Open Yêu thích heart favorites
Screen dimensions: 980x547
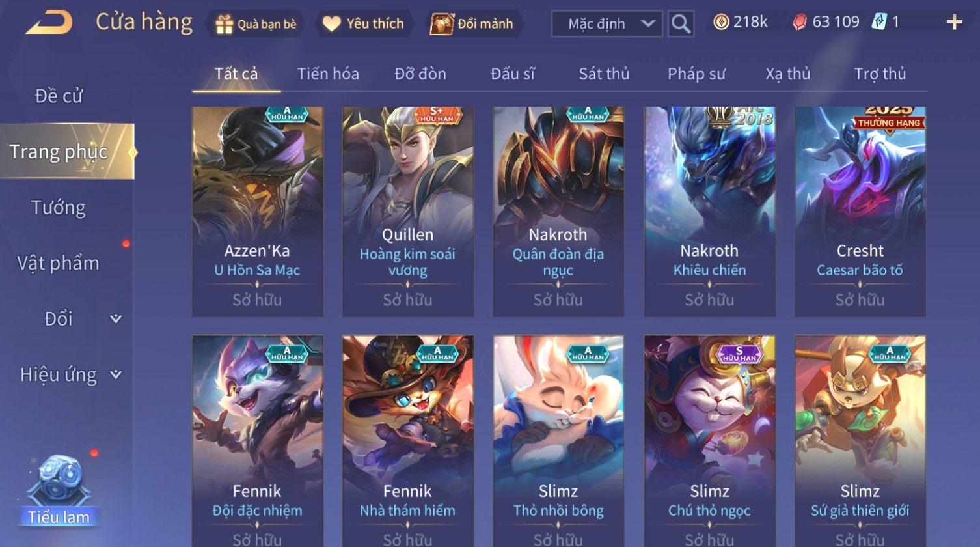coord(332,24)
